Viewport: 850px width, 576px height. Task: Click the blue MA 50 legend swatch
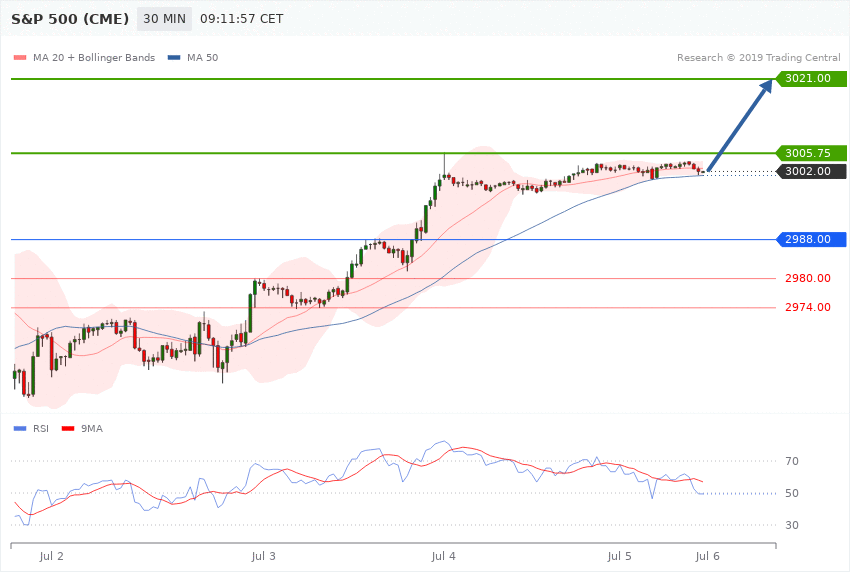pos(174,57)
